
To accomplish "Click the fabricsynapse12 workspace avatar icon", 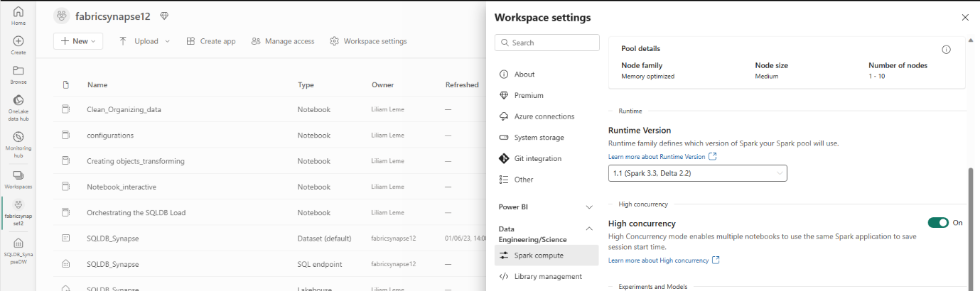I will point(61,16).
